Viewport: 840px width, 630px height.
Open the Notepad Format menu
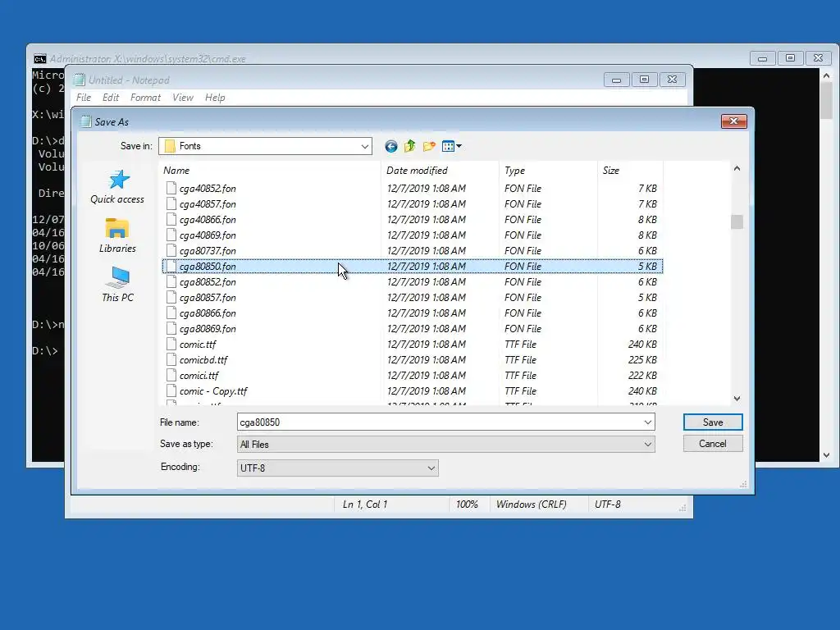tap(145, 98)
